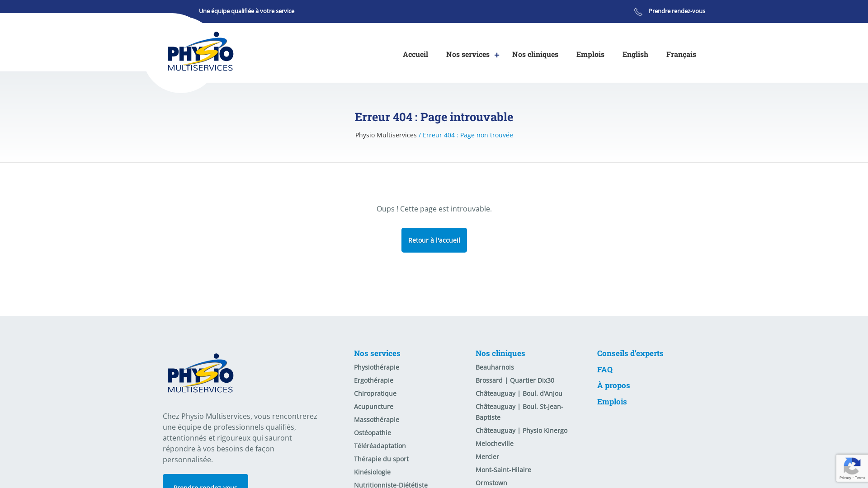
Task: Click the Physio Multiservices header logo
Action: click(200, 52)
